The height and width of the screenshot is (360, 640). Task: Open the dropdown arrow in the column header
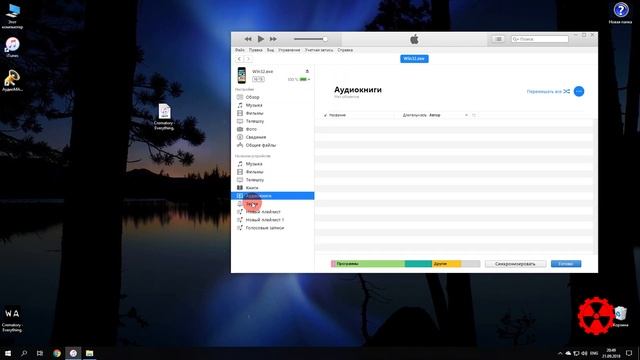(x=466, y=115)
